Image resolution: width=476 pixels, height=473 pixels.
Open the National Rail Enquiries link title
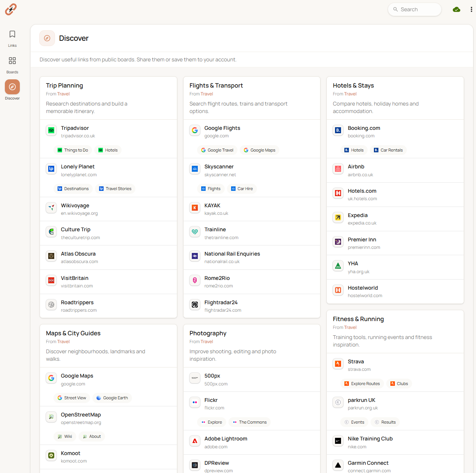(x=232, y=254)
